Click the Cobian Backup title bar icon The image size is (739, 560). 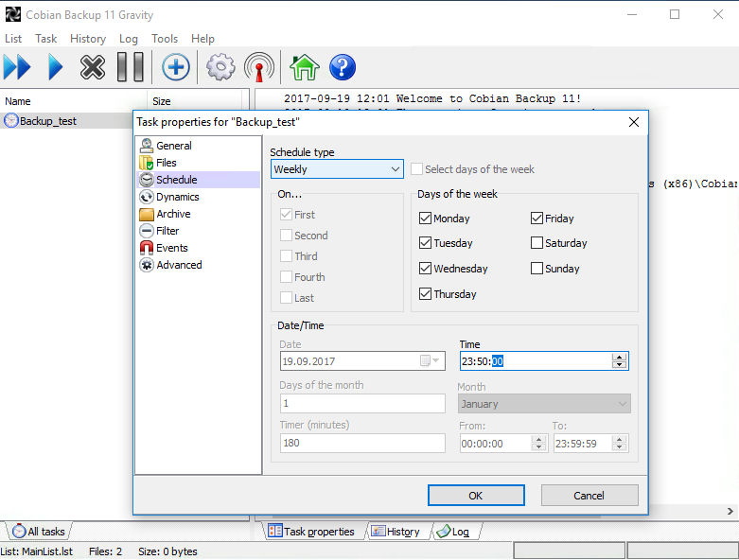tap(12, 14)
